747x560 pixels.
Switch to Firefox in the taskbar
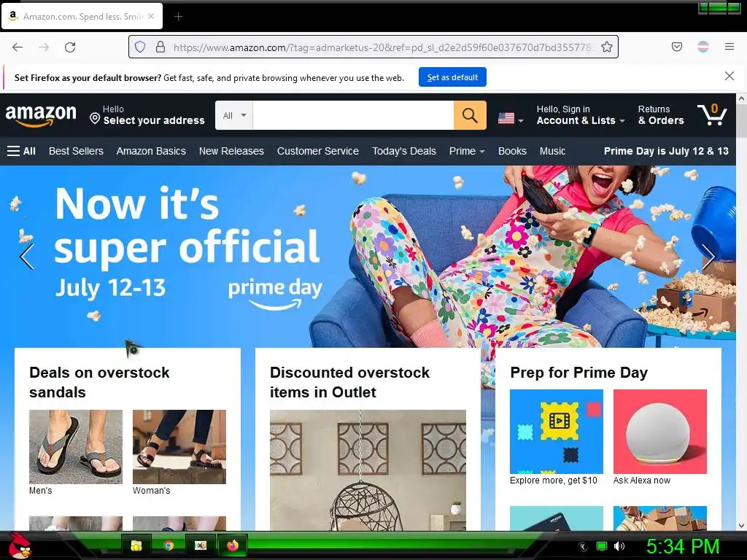(x=233, y=545)
